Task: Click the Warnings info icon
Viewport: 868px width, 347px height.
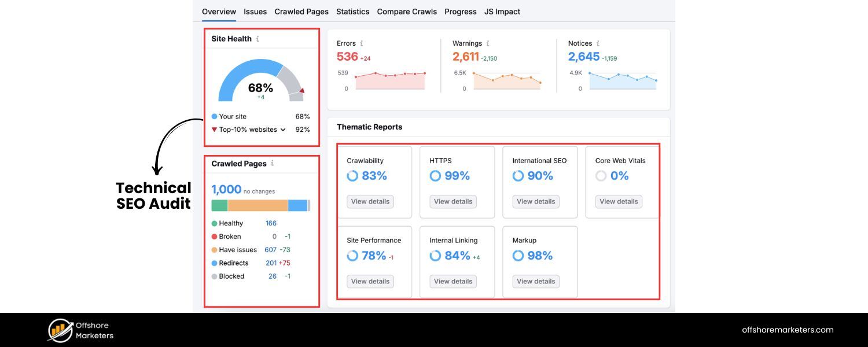Action: [x=487, y=43]
